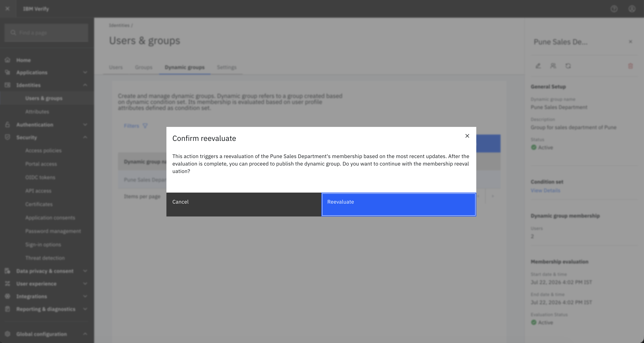Go to Home in sidebar
Viewport: 644px width, 343px height.
[23, 60]
